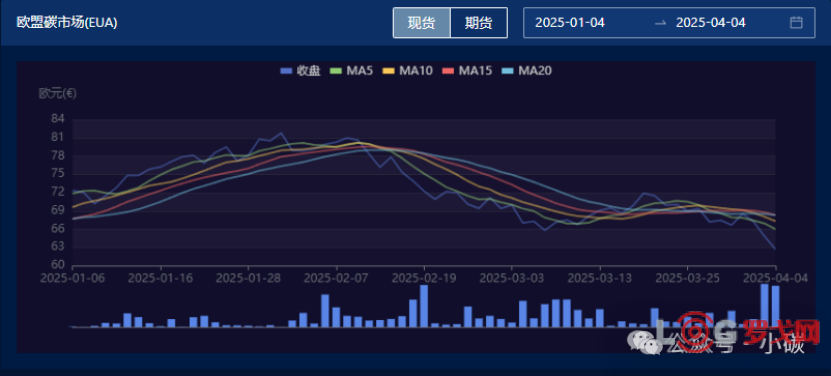Click the 2025-04-04 closing price endpoint
This screenshot has height=376, width=831.
[775, 249]
